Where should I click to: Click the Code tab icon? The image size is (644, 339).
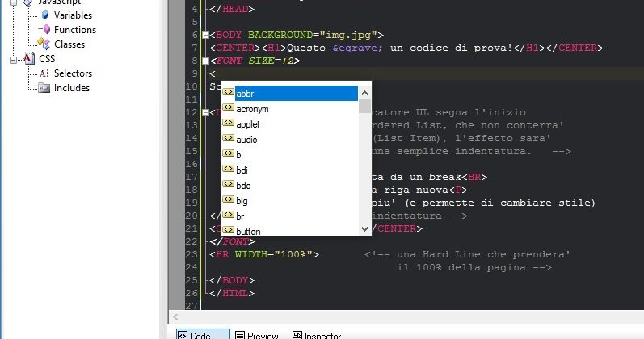183,335
